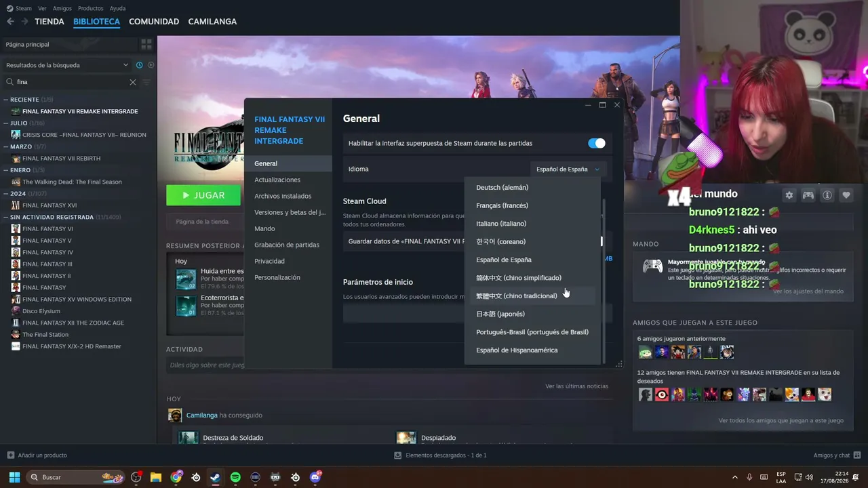Choose Português-Brasil language option
This screenshot has height=488, width=868.
[532, 332]
